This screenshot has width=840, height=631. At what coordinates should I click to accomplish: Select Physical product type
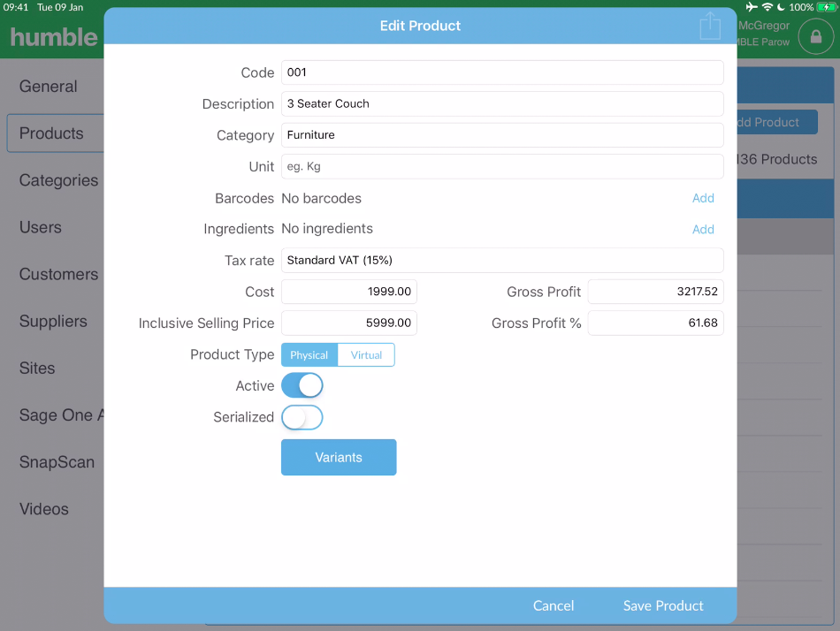coord(309,355)
